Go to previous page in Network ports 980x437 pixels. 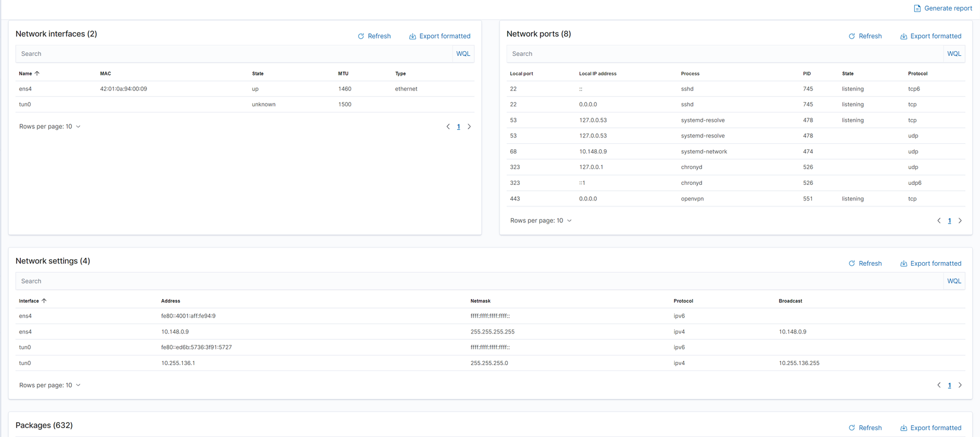click(x=939, y=221)
